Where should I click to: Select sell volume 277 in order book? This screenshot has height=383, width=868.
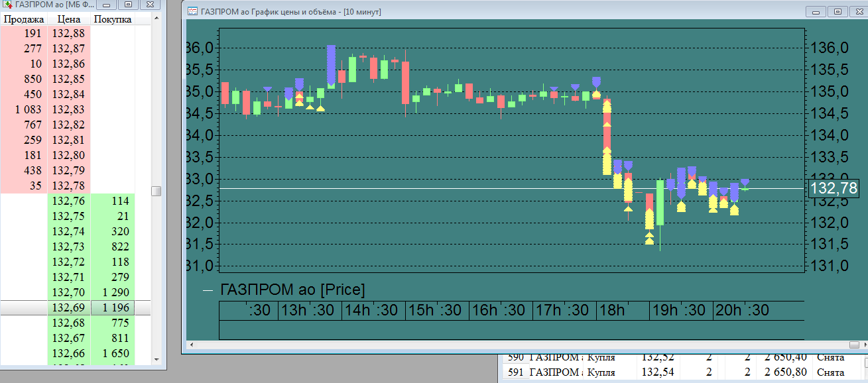click(23, 48)
